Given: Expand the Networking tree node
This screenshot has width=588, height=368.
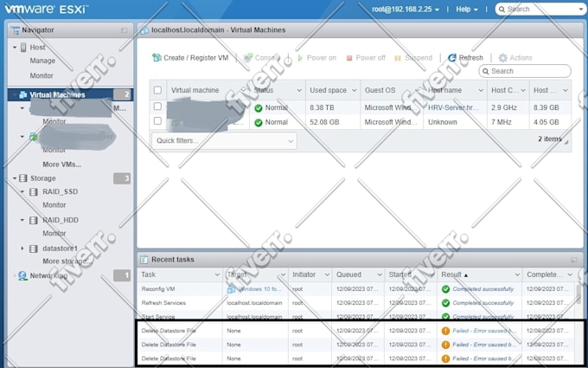Looking at the screenshot, I should click(15, 275).
